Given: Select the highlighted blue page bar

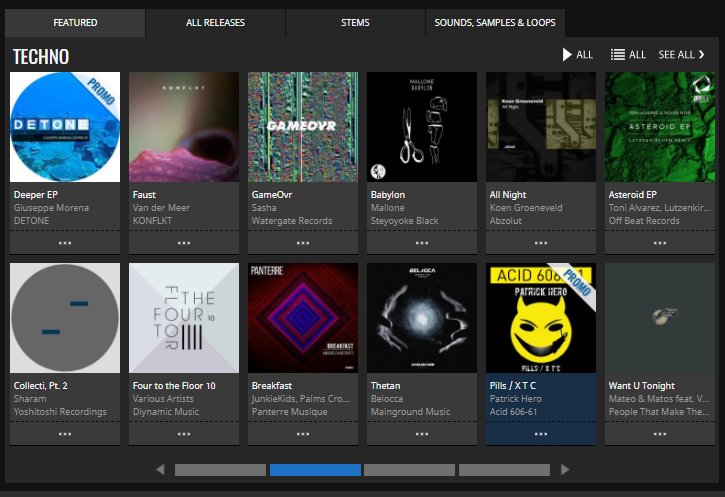Looking at the screenshot, I should click(315, 470).
